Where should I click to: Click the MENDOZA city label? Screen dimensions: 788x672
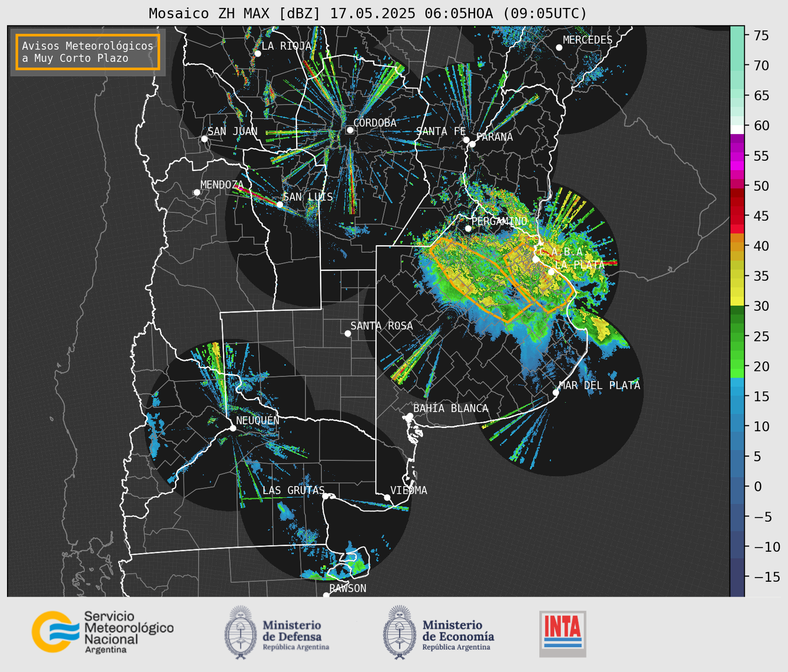coord(222,185)
